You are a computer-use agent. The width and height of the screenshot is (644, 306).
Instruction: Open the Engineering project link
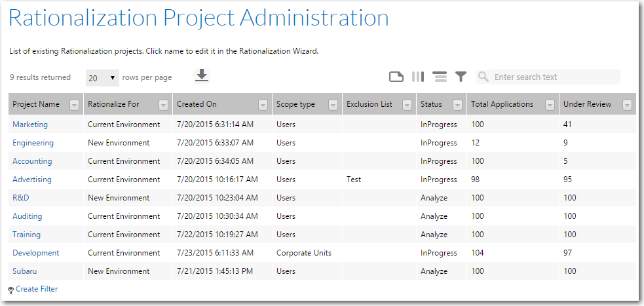click(x=33, y=143)
